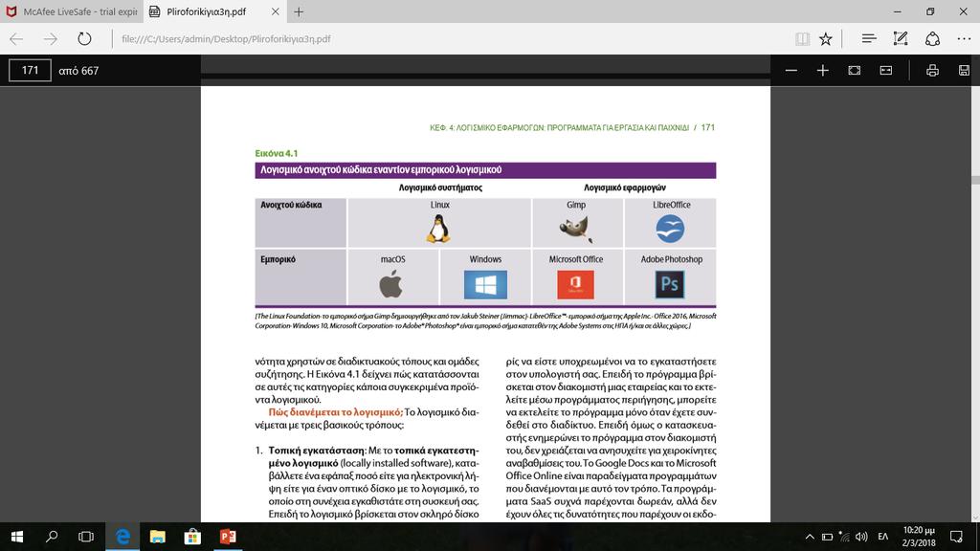Image resolution: width=980 pixels, height=551 pixels.
Task: Refresh the PDF page
Action: [84, 38]
